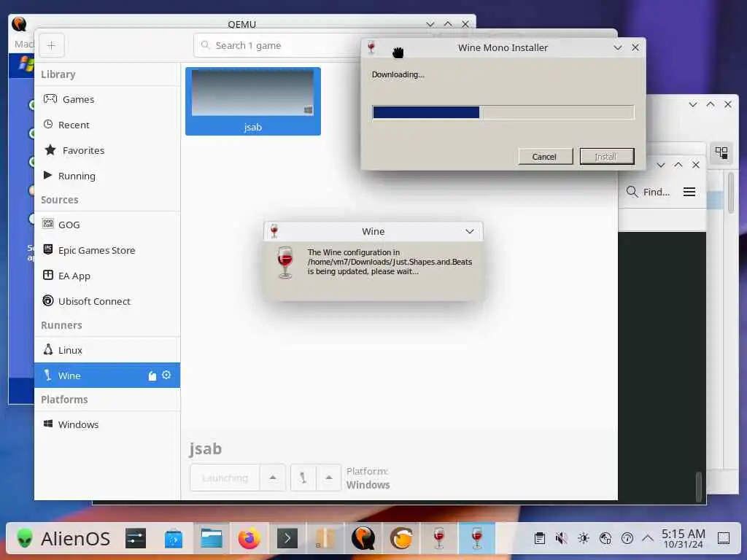This screenshot has width=747, height=560.
Task: Minimize the Wine Mono Installer via chevron
Action: click(x=618, y=47)
